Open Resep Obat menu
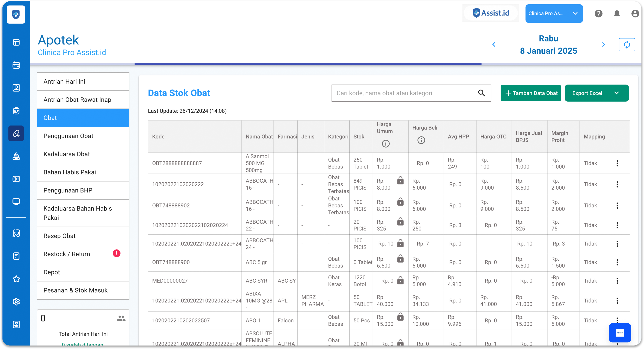Viewport: 644px width, 349px height. pos(83,236)
